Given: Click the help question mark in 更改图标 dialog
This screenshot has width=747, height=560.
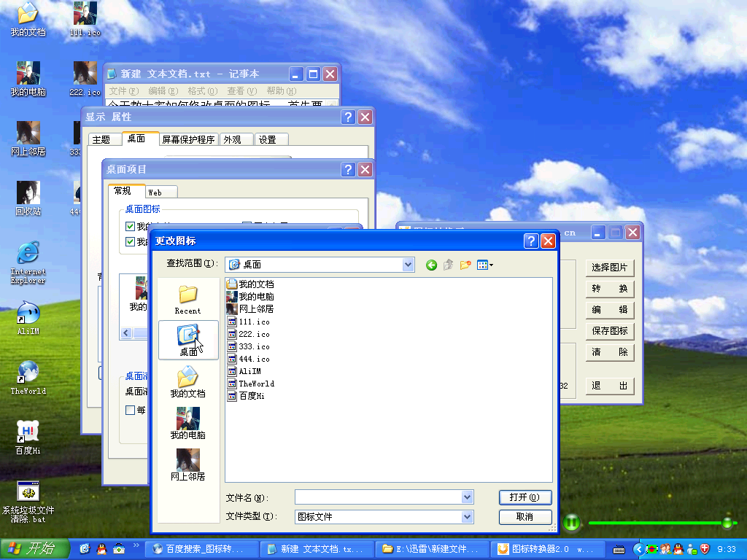Looking at the screenshot, I should [531, 241].
